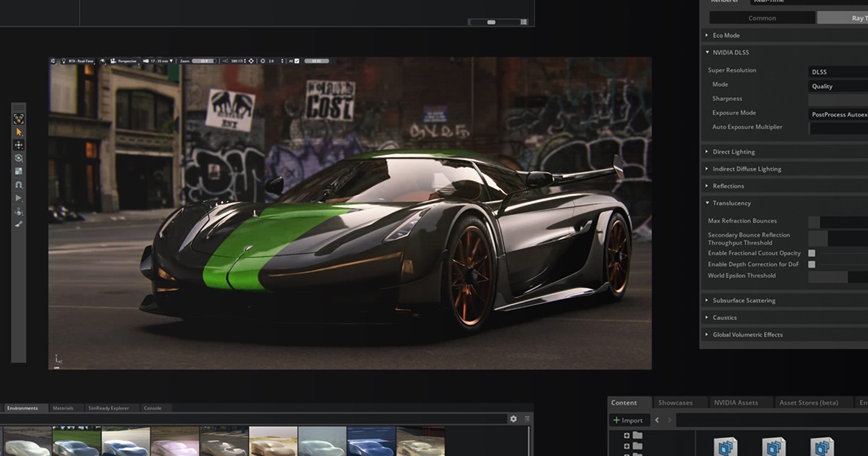Click the Common settings button
The width and height of the screenshot is (868, 456).
coord(762,18)
